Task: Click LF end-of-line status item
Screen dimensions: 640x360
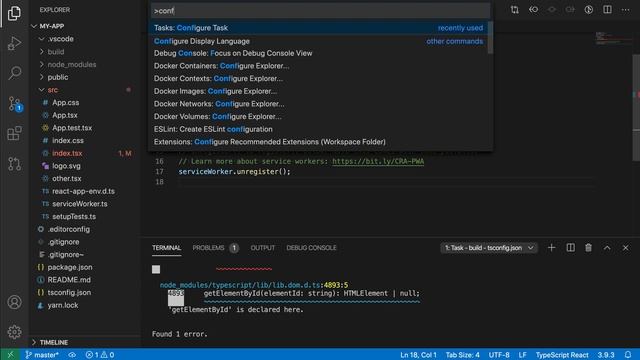Action: 522,355
